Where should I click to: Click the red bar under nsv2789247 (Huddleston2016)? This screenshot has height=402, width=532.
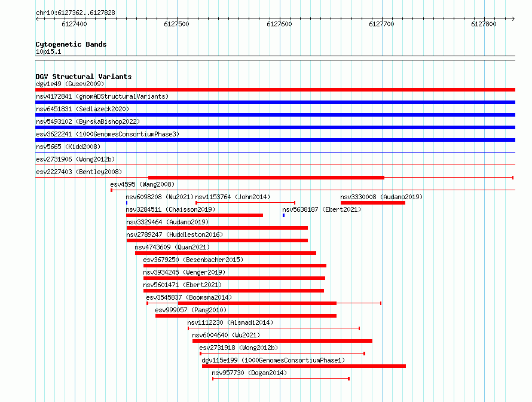(217, 240)
